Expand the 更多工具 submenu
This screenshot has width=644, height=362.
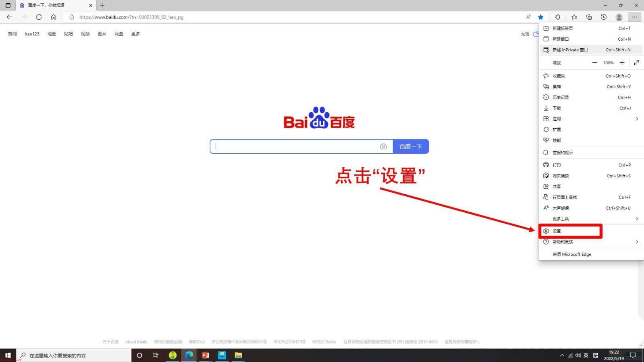click(591, 219)
